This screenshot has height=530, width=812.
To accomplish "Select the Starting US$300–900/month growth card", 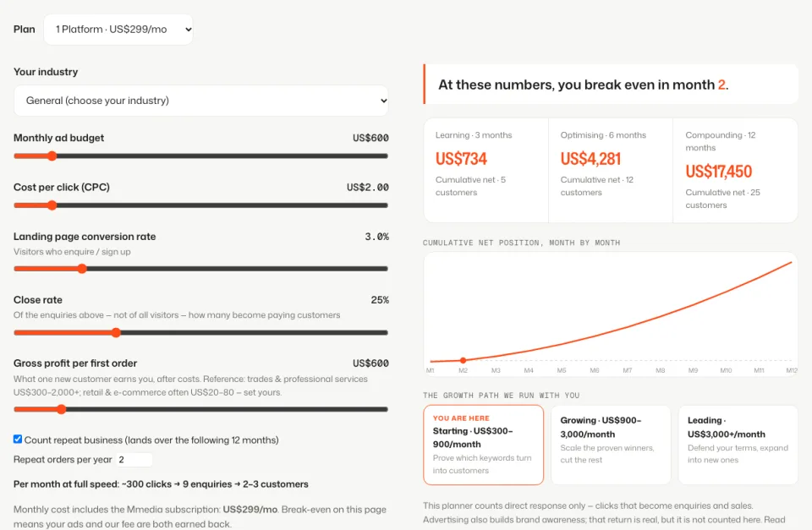I will (483, 445).
